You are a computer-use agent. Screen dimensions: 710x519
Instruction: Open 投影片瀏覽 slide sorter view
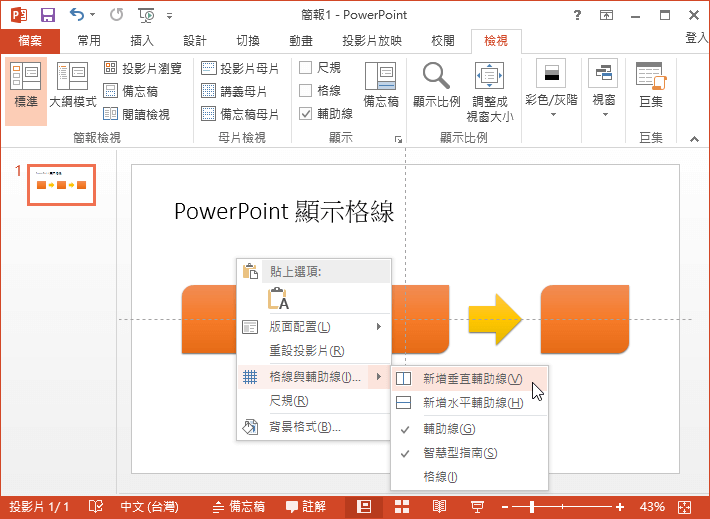coord(142,68)
